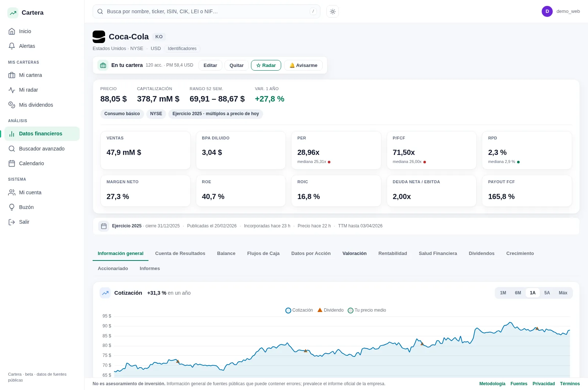Click the Salir logout icon
588x390 pixels.
point(12,222)
